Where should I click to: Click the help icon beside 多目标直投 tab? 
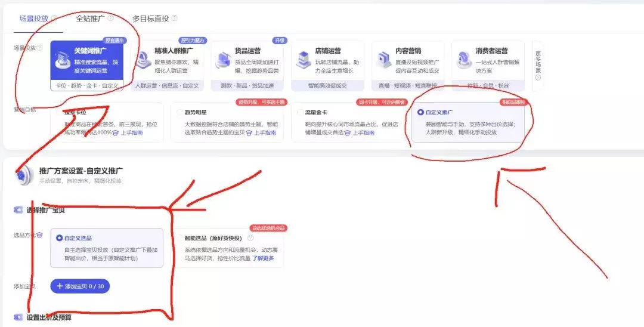pos(175,18)
